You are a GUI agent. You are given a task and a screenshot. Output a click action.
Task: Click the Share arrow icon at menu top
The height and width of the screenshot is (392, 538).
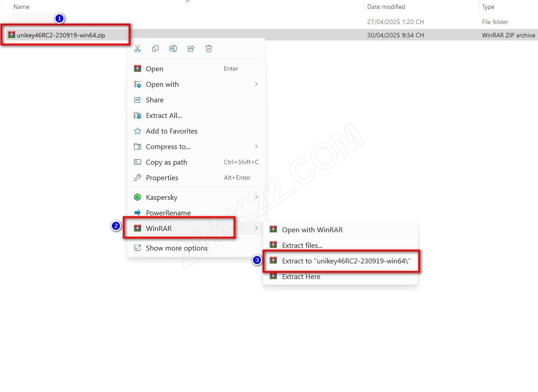coord(191,49)
